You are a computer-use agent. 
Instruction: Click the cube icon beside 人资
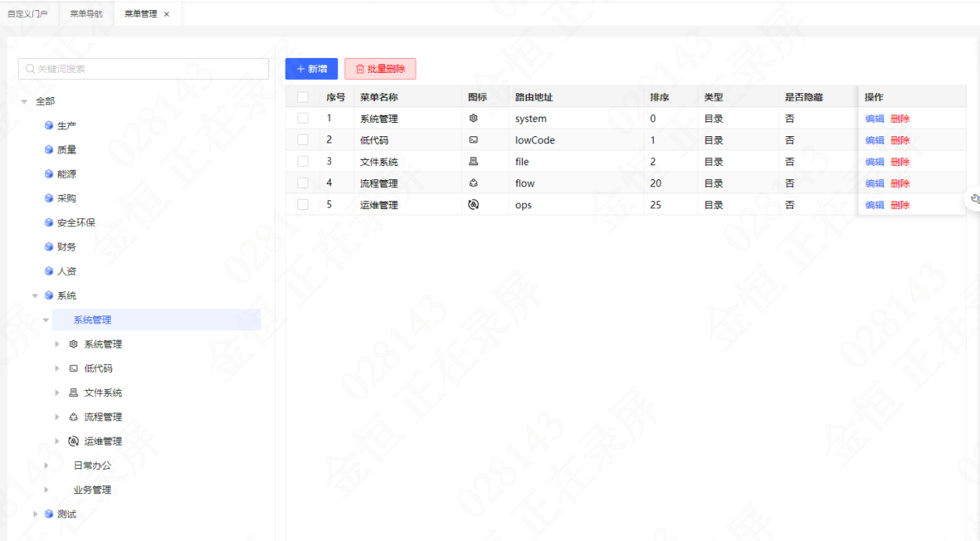[49, 271]
